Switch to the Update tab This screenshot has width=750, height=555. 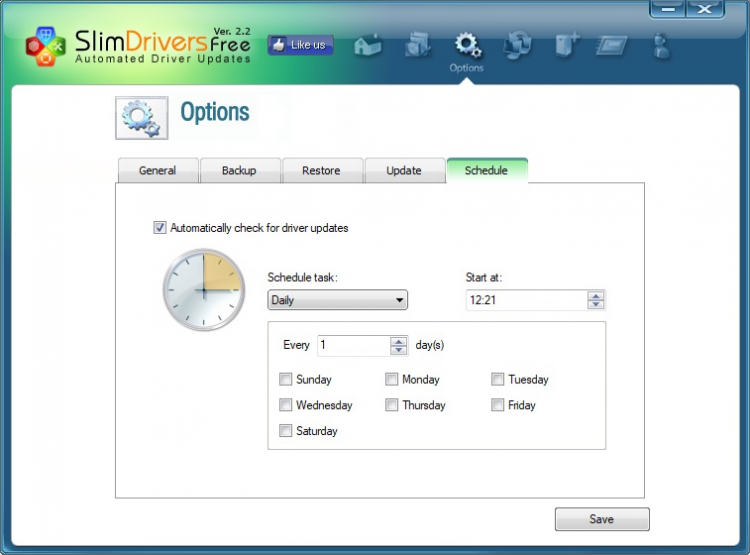point(404,170)
